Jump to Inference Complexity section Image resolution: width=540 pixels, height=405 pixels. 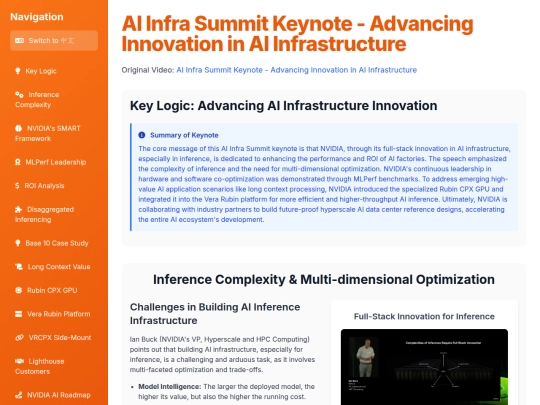[x=54, y=100]
